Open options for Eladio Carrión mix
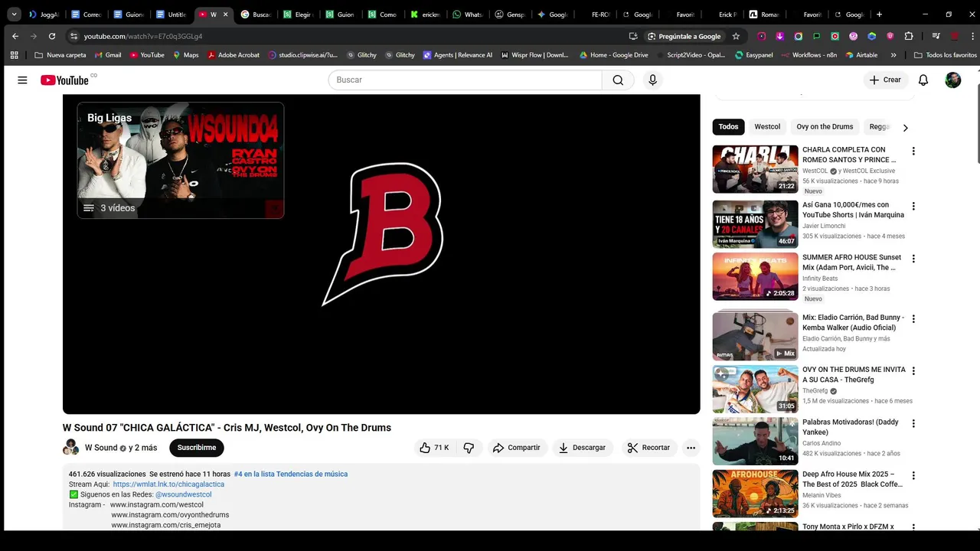The width and height of the screenshot is (980, 551). [x=913, y=319]
